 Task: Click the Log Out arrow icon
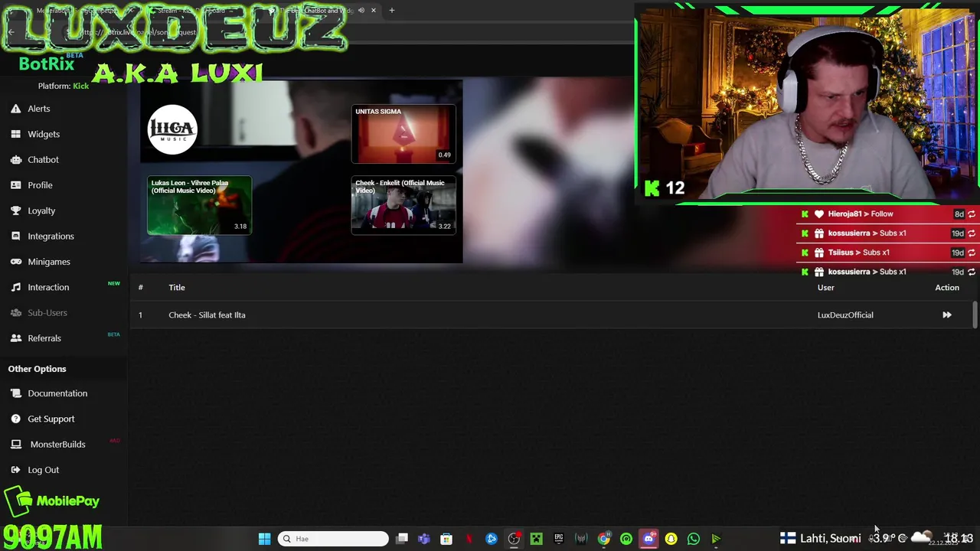pos(15,470)
